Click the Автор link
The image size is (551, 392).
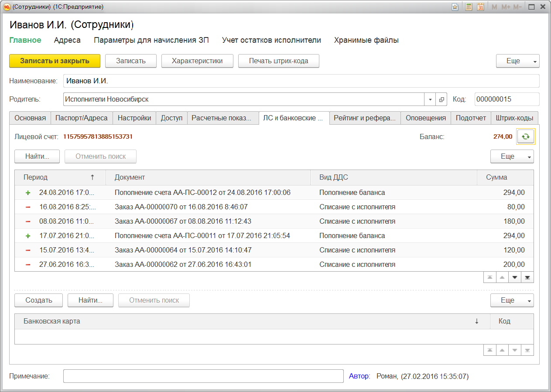[x=359, y=376]
